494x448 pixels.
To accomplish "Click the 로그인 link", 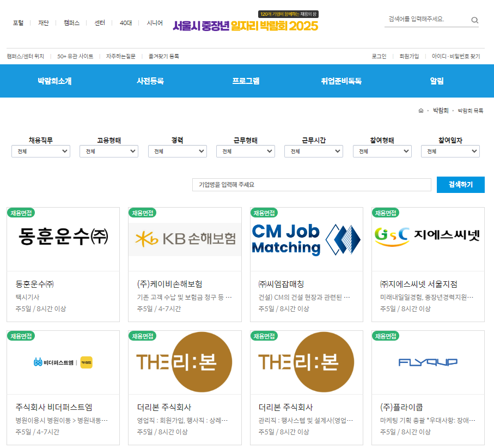I will 379,57.
